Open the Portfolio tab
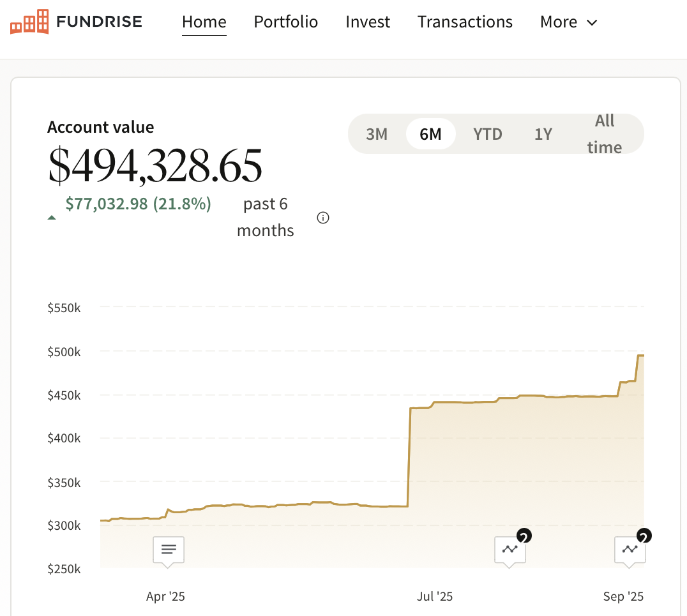 [x=286, y=22]
